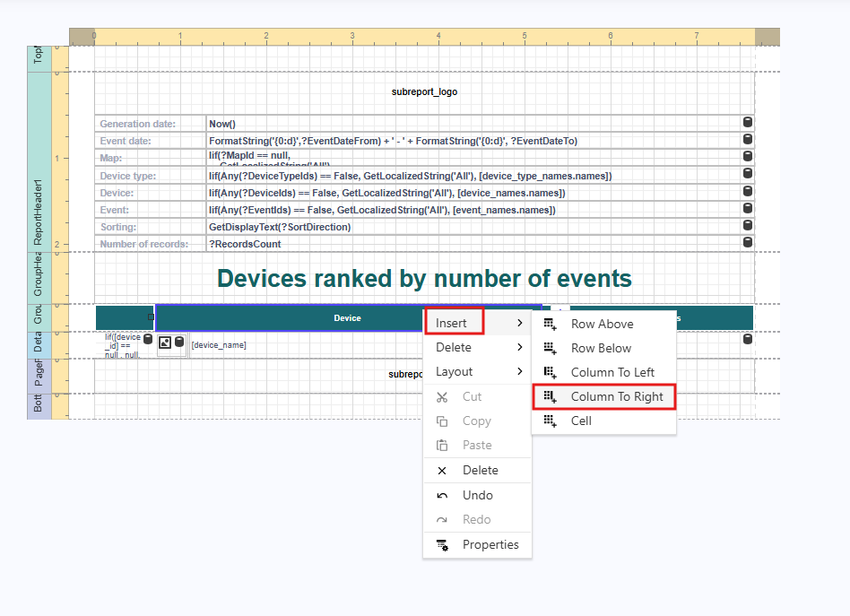Click the X Delete item in context menu
This screenshot has width=850, height=616.
click(479, 470)
